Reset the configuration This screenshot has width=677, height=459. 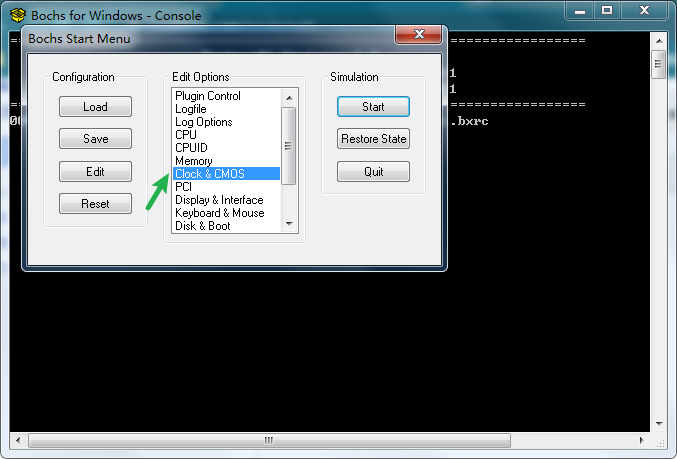click(x=95, y=203)
